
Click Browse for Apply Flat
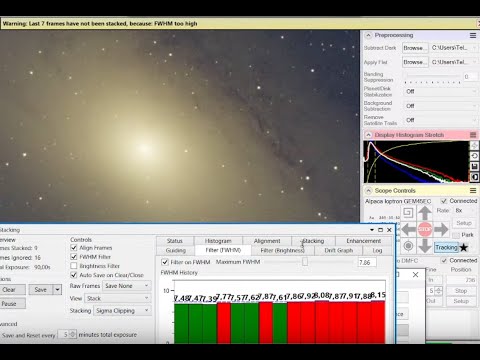415,62
